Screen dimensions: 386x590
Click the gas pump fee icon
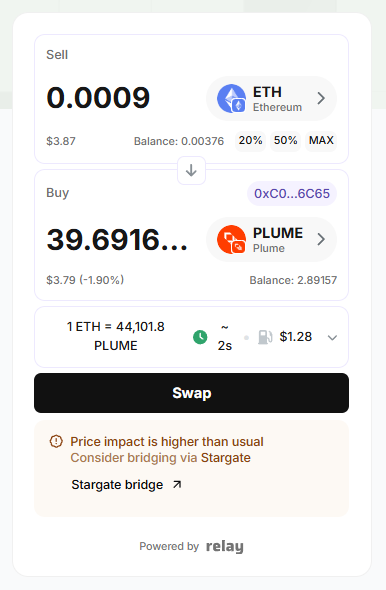[x=265, y=337]
